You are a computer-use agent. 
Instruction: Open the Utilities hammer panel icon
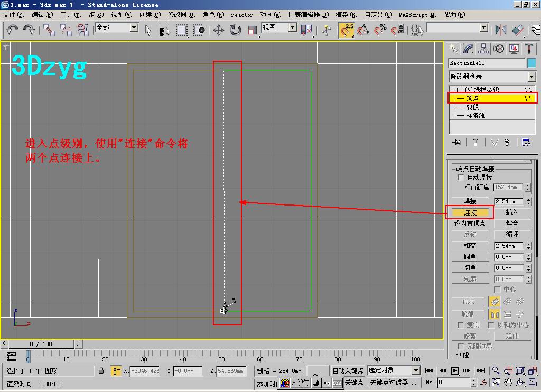pos(529,49)
